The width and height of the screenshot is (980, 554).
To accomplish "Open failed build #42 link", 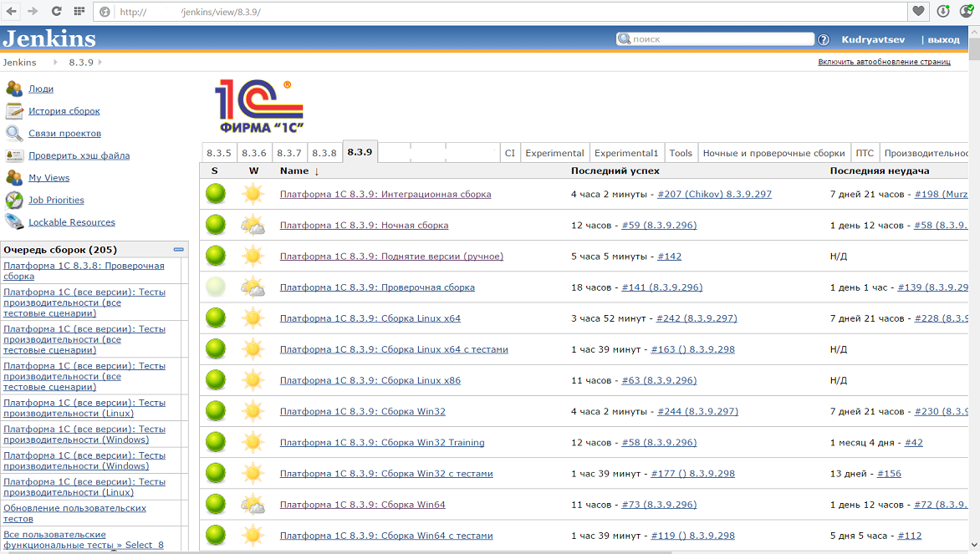I will [x=913, y=442].
